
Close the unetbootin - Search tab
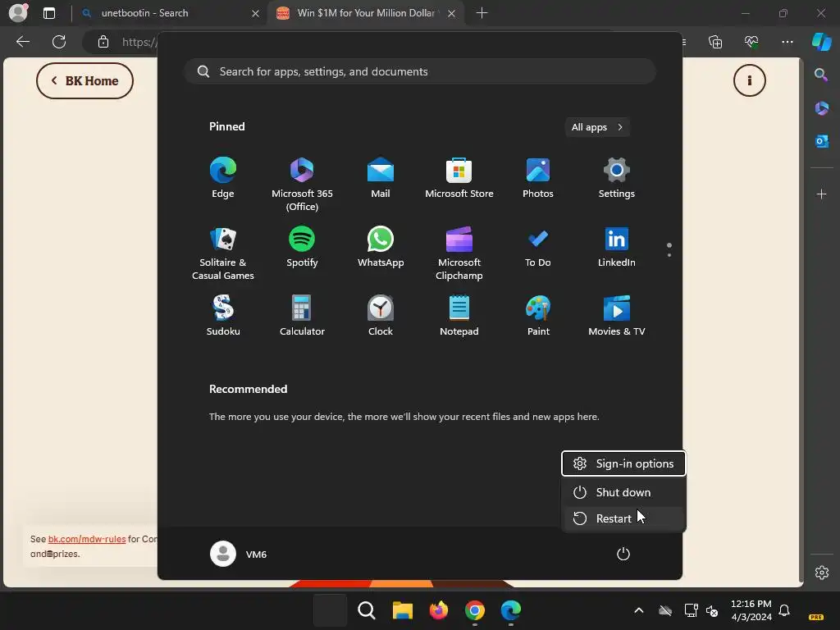pyautogui.click(x=256, y=13)
